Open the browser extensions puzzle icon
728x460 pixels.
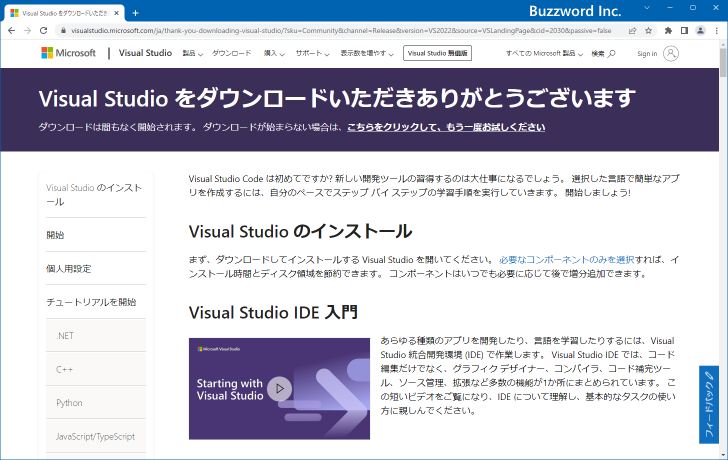point(668,31)
